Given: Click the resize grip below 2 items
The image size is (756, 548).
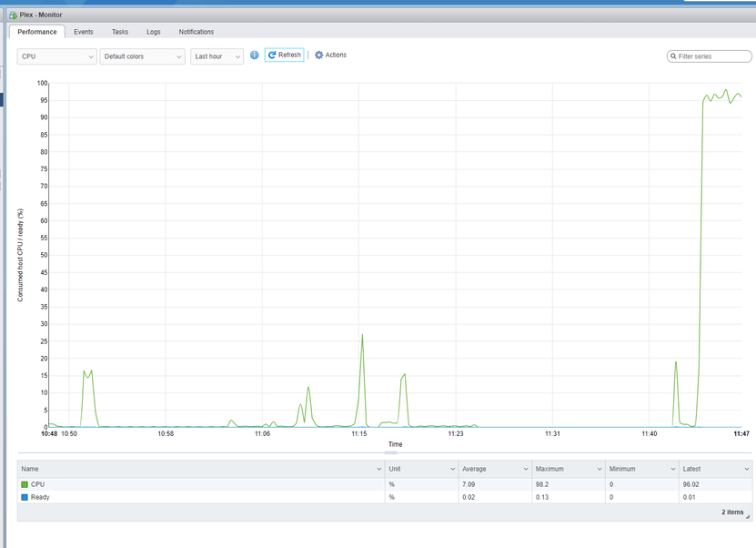Looking at the screenshot, I should [748, 517].
